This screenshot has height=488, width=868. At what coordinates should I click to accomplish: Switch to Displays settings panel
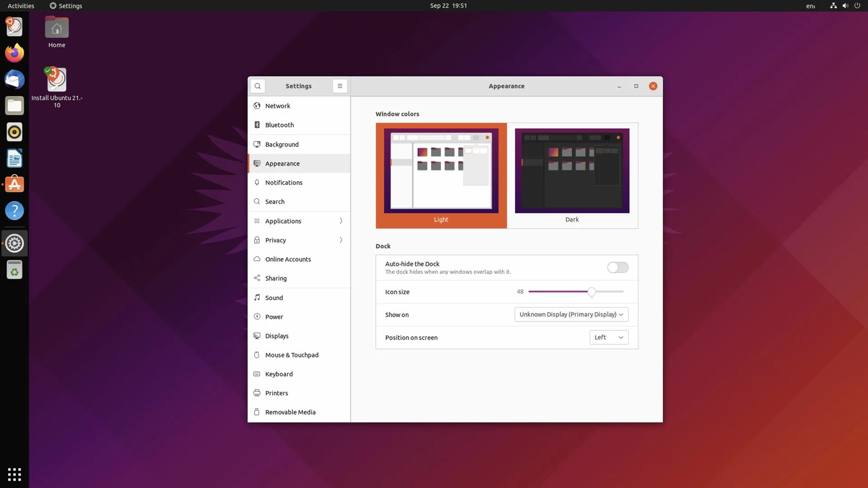pos(277,336)
